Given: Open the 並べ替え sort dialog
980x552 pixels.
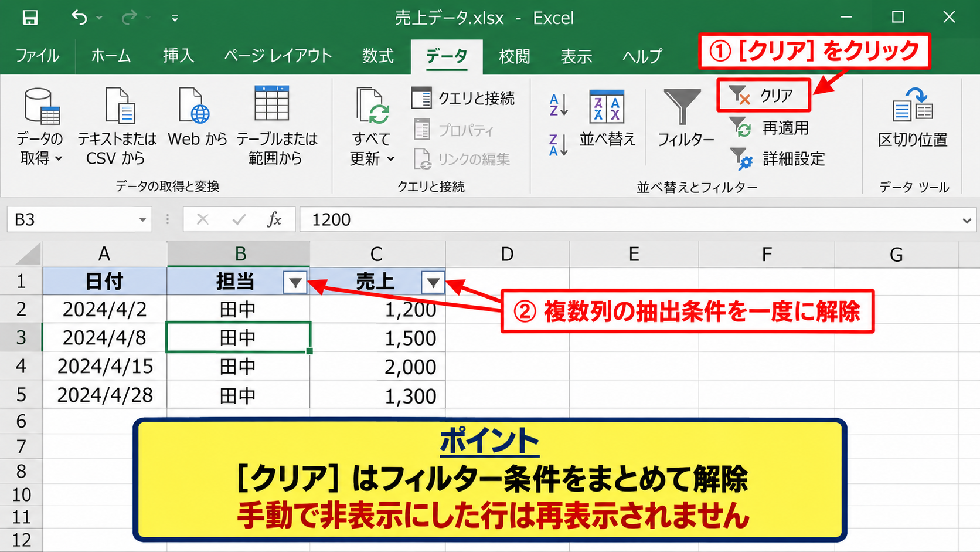Looking at the screenshot, I should click(607, 118).
